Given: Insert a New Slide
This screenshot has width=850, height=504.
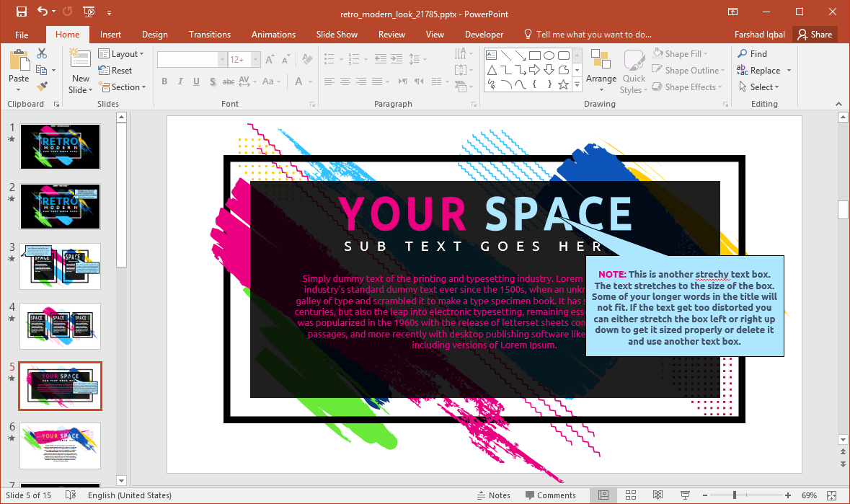Looking at the screenshot, I should (80, 71).
